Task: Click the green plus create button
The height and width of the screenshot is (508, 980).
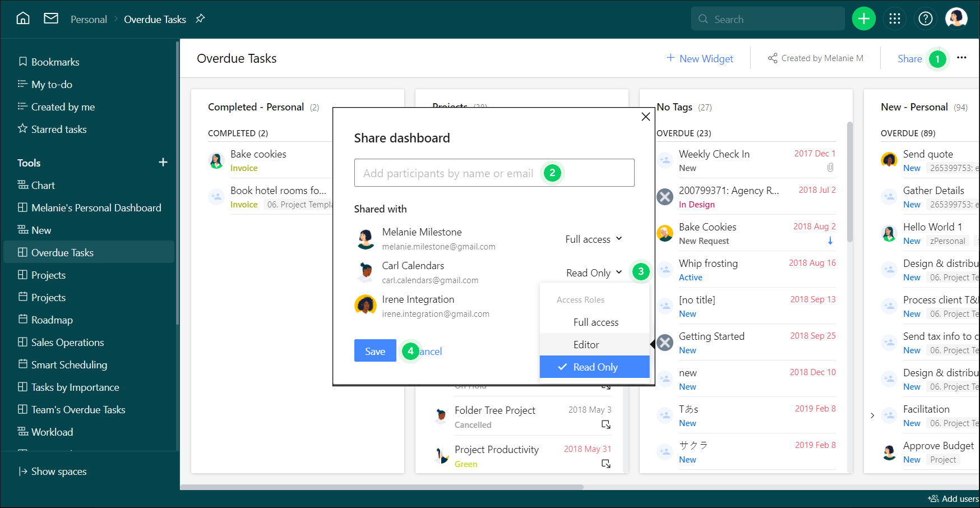Action: (863, 19)
